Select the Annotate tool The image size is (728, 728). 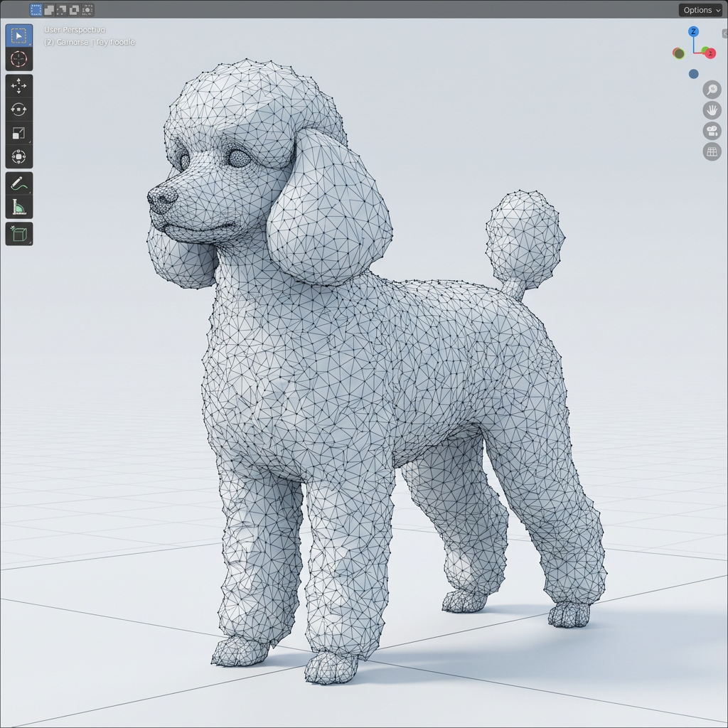[19, 185]
